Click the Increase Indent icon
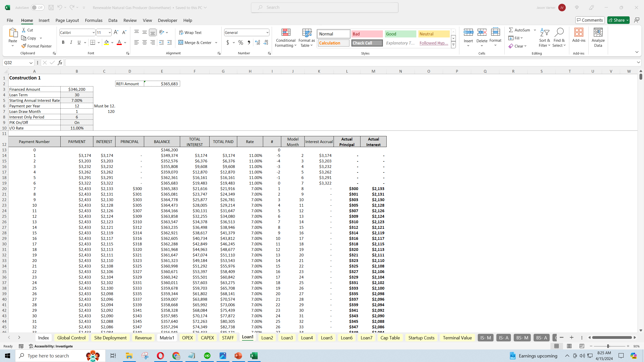This screenshot has height=362, width=644. [170, 42]
